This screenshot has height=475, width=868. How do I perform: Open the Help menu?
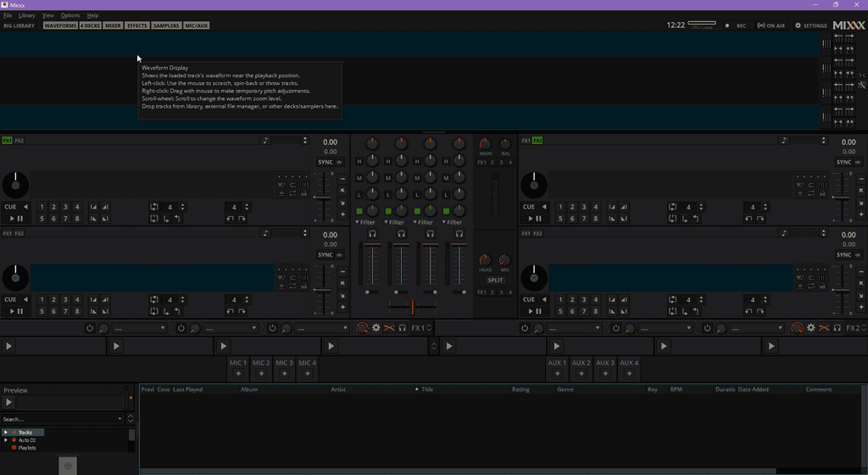(x=92, y=15)
